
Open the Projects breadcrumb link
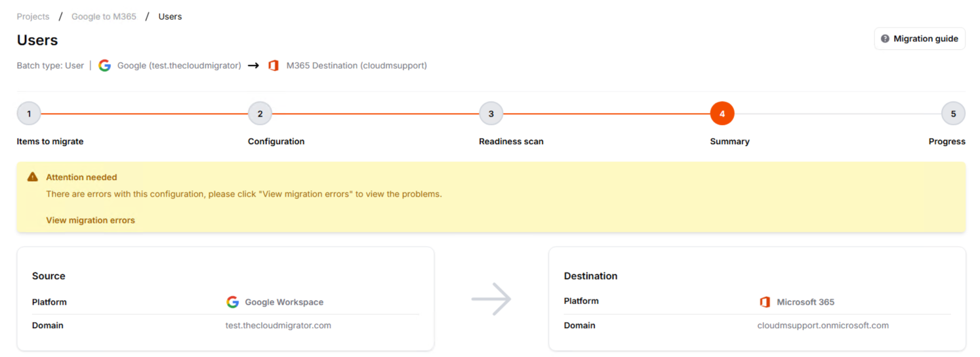click(33, 16)
